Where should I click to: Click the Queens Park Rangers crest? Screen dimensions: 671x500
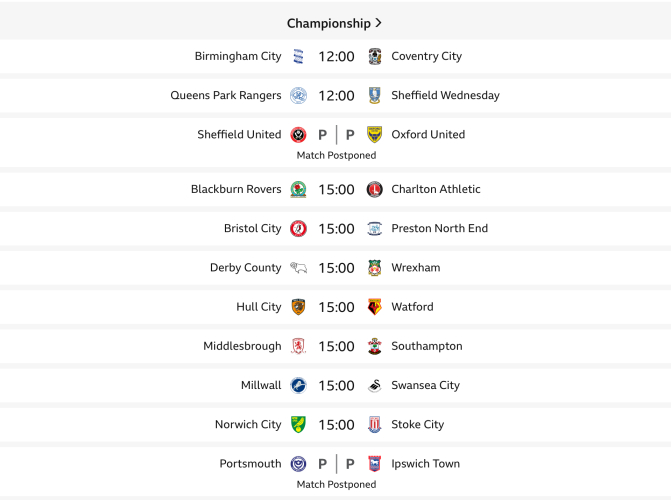(x=298, y=96)
